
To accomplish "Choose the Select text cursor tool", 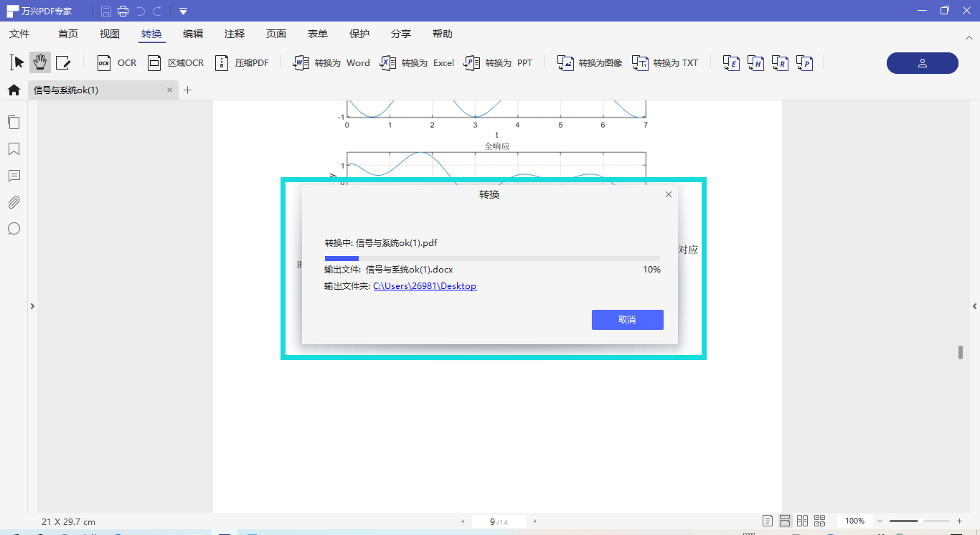I will tap(17, 62).
